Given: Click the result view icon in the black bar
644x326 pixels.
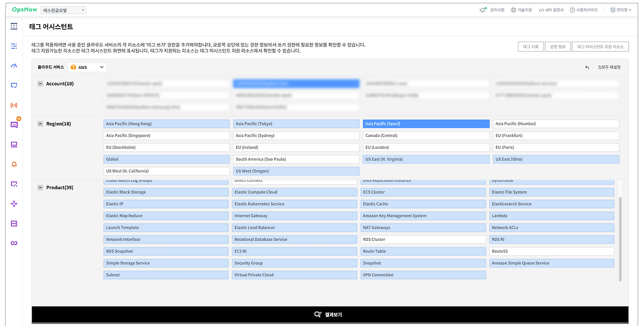Looking at the screenshot, I should coord(317,314).
